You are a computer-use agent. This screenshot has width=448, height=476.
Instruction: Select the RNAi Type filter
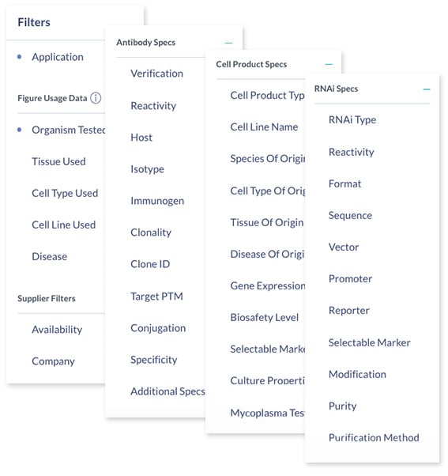[352, 120]
